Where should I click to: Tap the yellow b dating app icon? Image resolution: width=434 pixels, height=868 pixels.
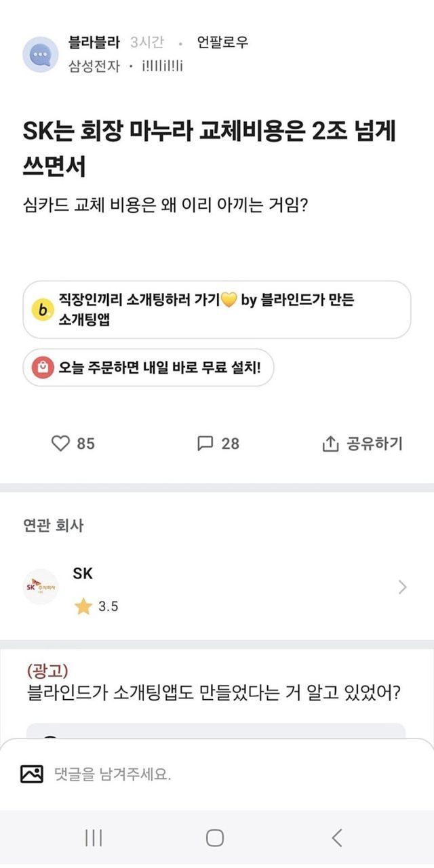pyautogui.click(x=43, y=310)
